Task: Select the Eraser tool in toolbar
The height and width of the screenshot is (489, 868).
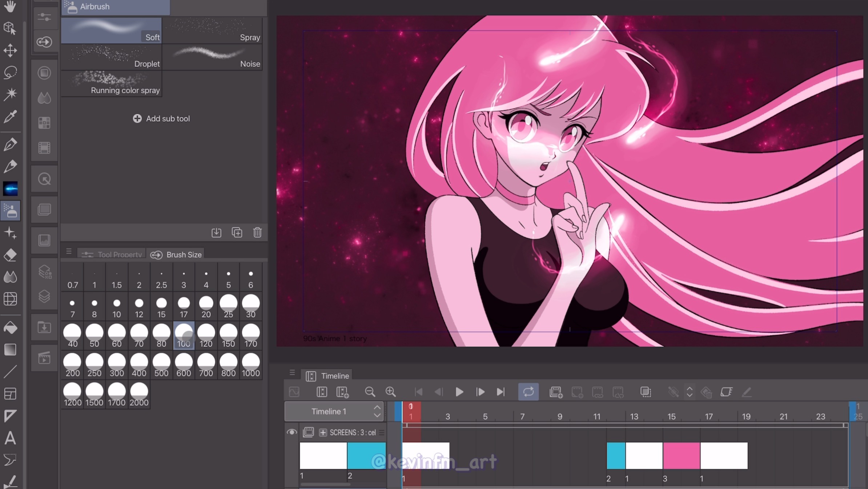Action: [x=10, y=255]
